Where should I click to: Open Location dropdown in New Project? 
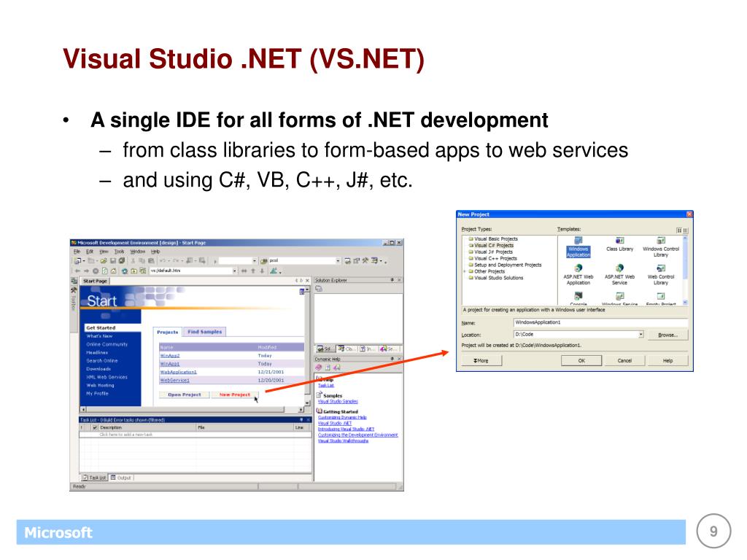[x=640, y=334]
